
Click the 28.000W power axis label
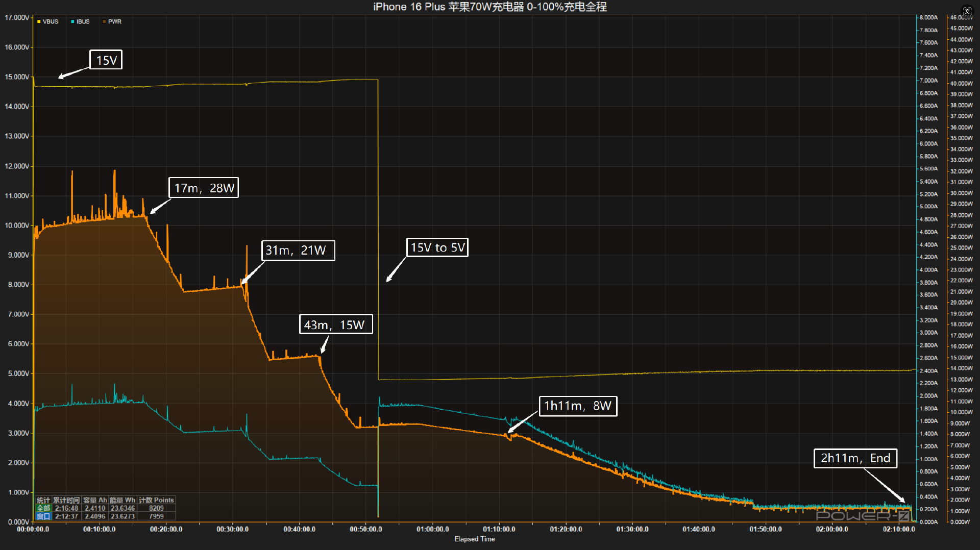[962, 215]
